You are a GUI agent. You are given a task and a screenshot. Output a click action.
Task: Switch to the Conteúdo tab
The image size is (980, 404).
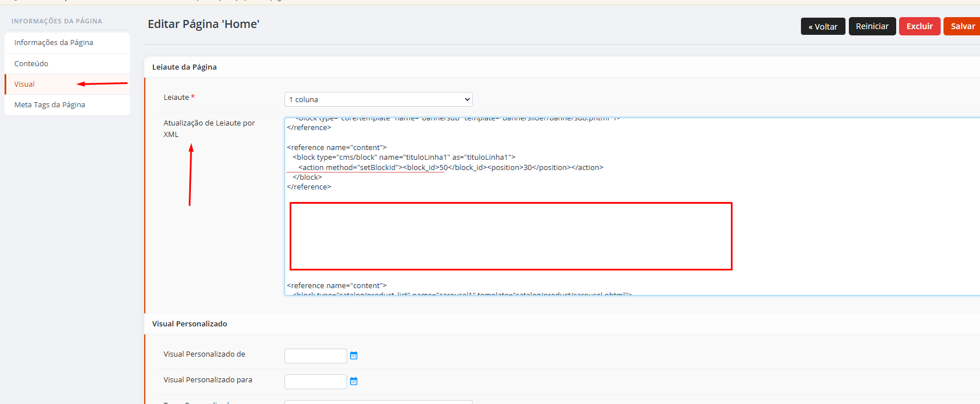[67, 63]
